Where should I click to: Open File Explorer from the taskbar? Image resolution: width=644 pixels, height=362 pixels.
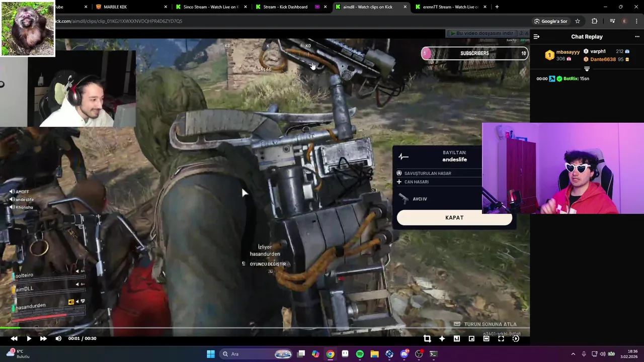tap(374, 354)
